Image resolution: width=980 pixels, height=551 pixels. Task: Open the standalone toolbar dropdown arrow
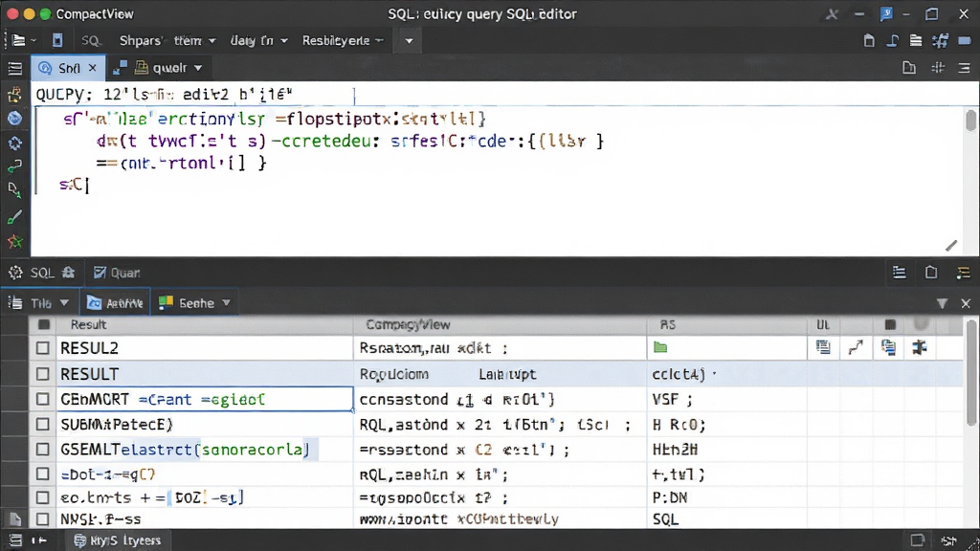click(x=409, y=40)
